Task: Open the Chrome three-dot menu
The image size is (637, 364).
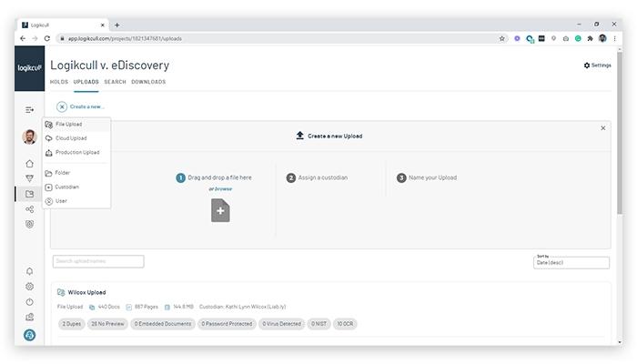Action: (x=614, y=38)
